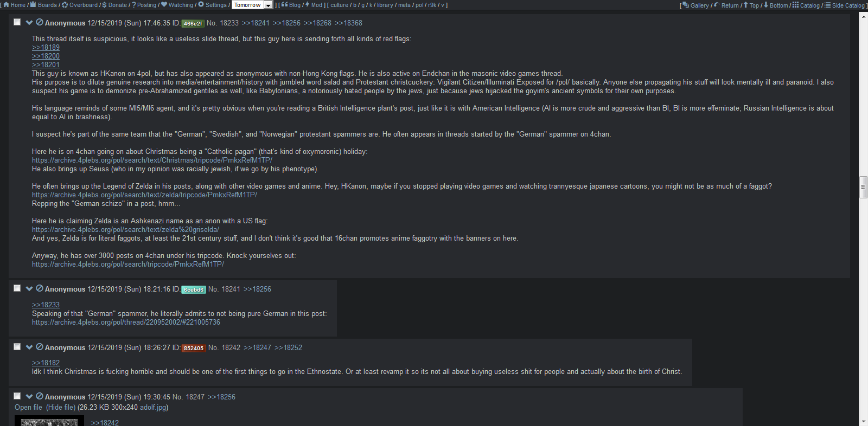Expand post menu arrow on post 18247
This screenshot has width=868, height=426.
tap(29, 396)
